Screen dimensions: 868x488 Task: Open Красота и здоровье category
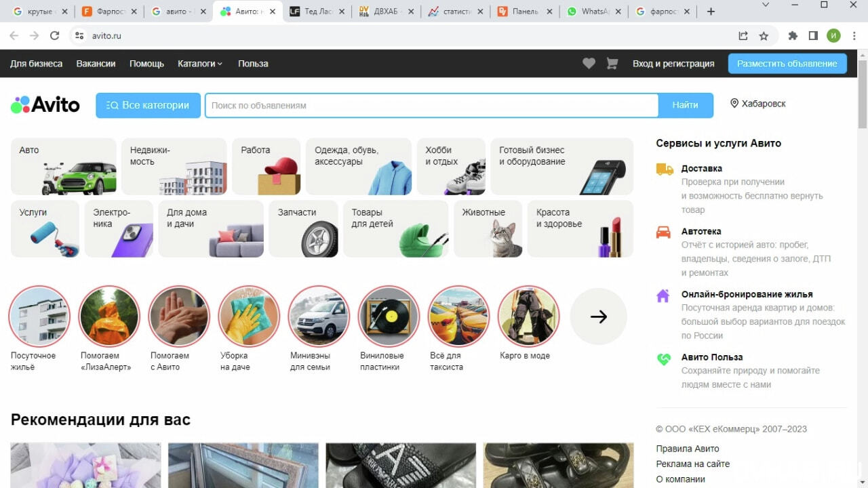580,228
